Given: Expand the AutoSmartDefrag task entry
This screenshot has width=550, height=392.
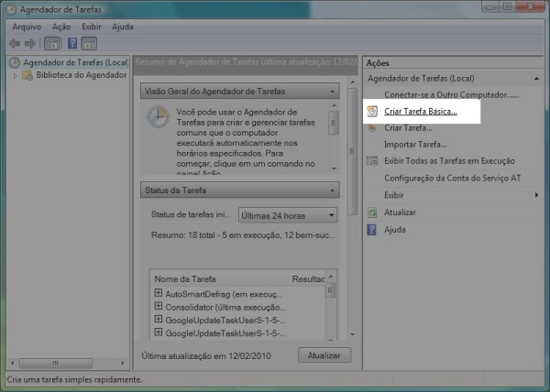Looking at the screenshot, I should [159, 293].
